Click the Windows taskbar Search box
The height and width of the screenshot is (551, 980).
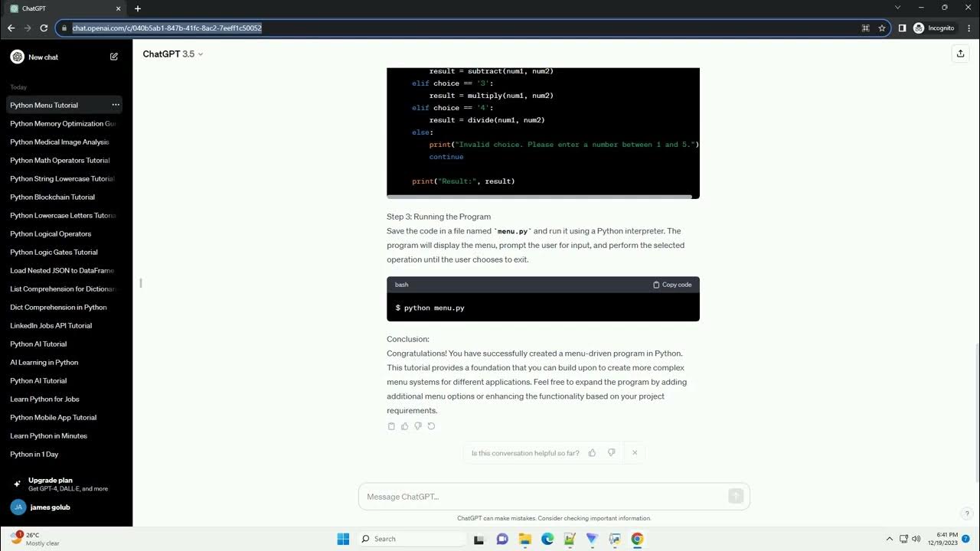(412, 539)
